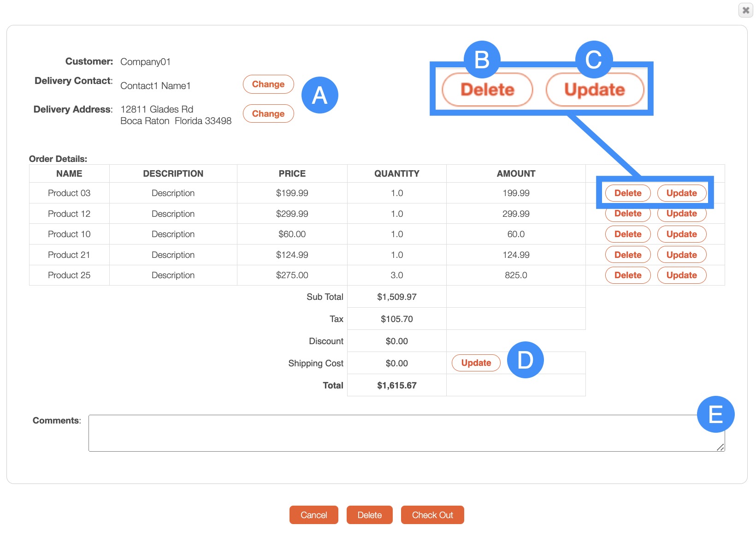Update the Product 12 row
756x549 pixels.
pyautogui.click(x=681, y=214)
